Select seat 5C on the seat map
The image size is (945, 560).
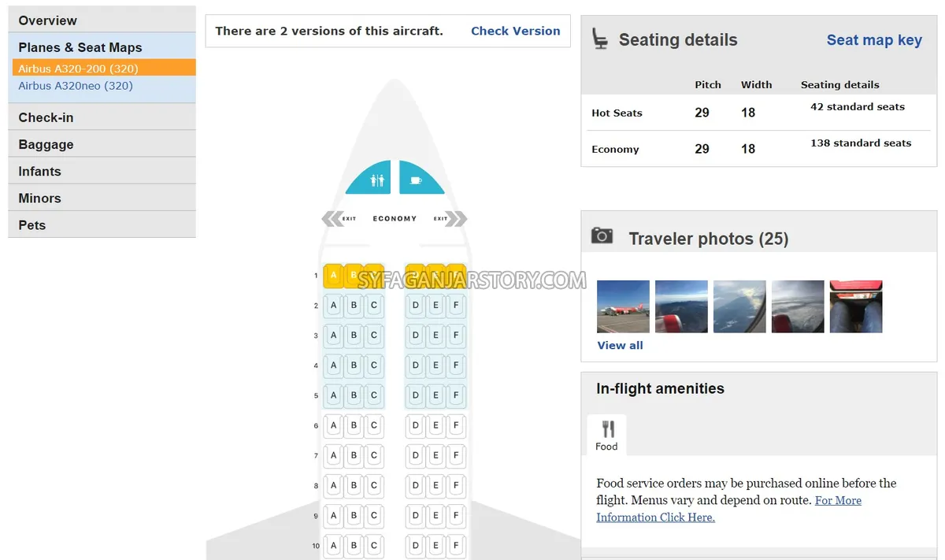[374, 395]
